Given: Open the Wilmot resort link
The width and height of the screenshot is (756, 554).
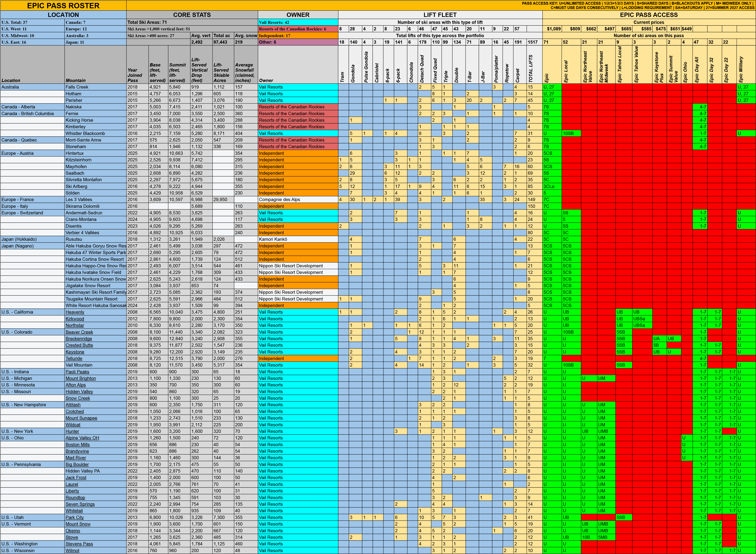Looking at the screenshot, I should tap(72, 551).
